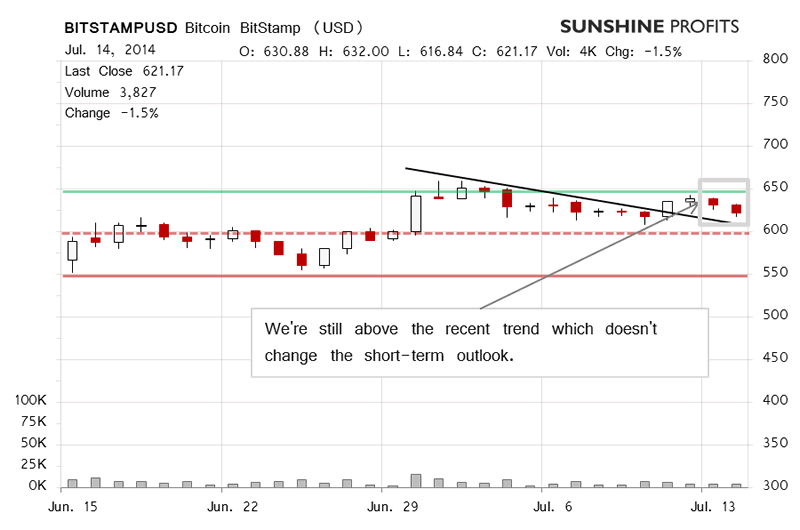The width and height of the screenshot is (800, 530).
Task: Select the Jul. 14, 2014 date text
Action: click(110, 49)
